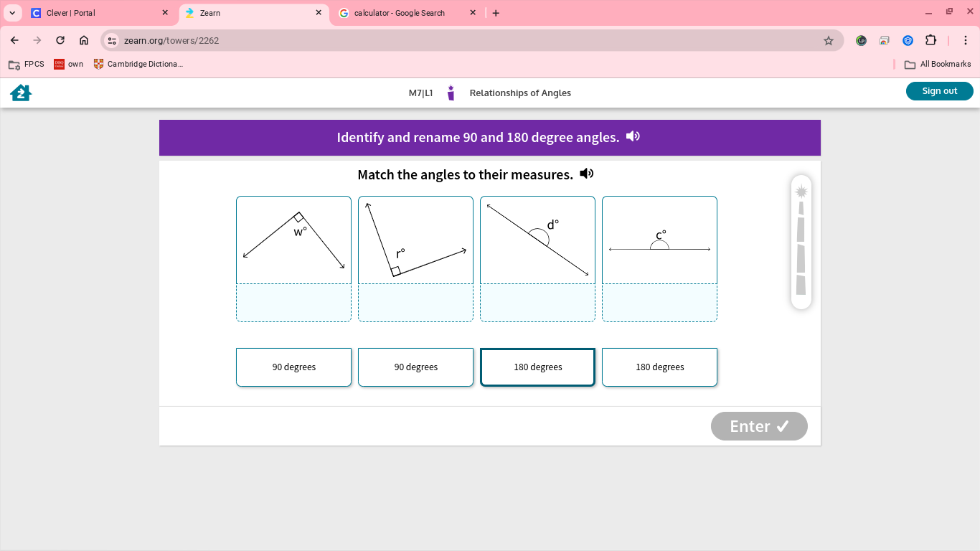980x551 pixels.
Task: Play audio for Match the angles prompt
Action: [x=587, y=174]
